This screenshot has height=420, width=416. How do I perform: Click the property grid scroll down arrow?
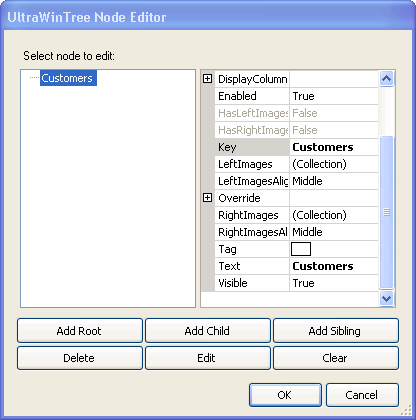pos(386,298)
